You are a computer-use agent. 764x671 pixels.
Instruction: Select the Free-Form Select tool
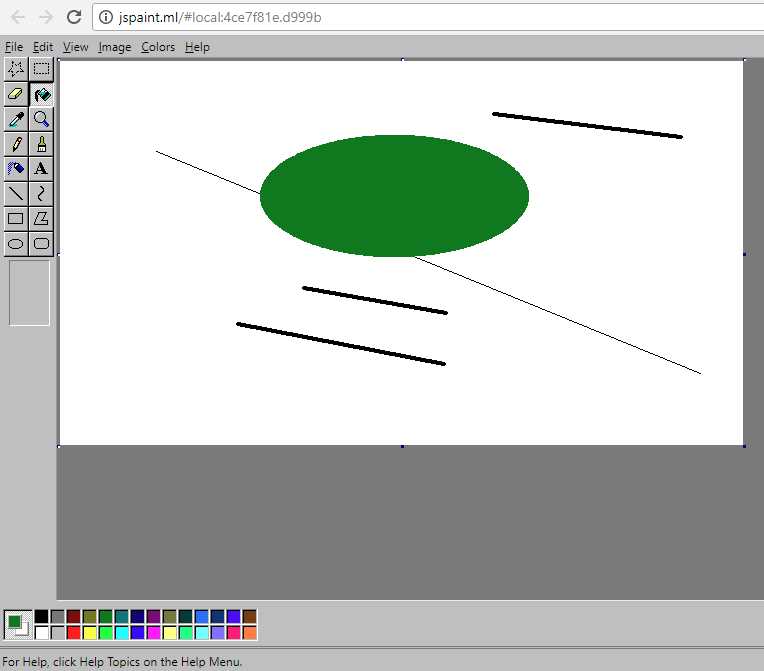coord(16,69)
